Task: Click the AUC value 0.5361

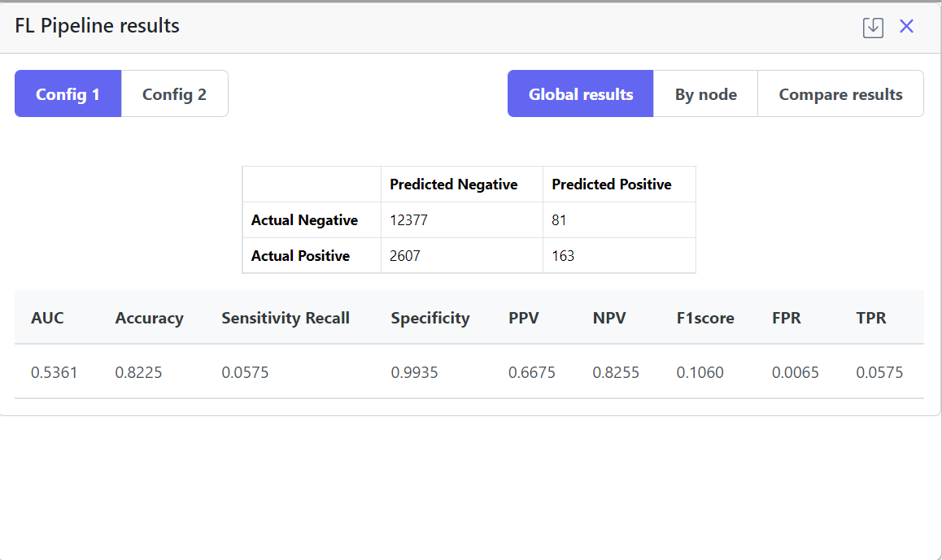Action: click(x=55, y=373)
